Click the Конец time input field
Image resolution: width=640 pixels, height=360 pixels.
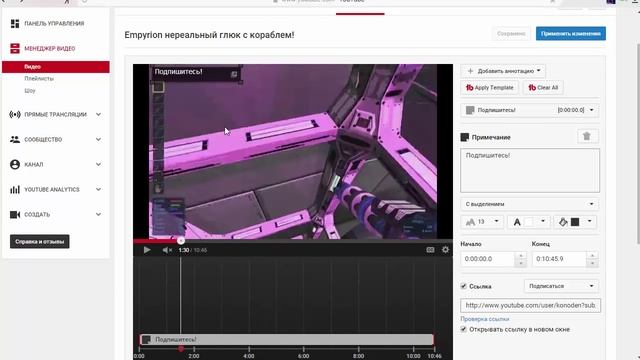pos(559,259)
